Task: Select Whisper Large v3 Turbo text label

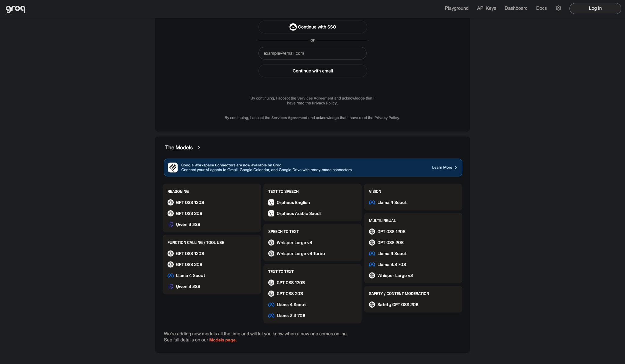Action: click(301, 254)
